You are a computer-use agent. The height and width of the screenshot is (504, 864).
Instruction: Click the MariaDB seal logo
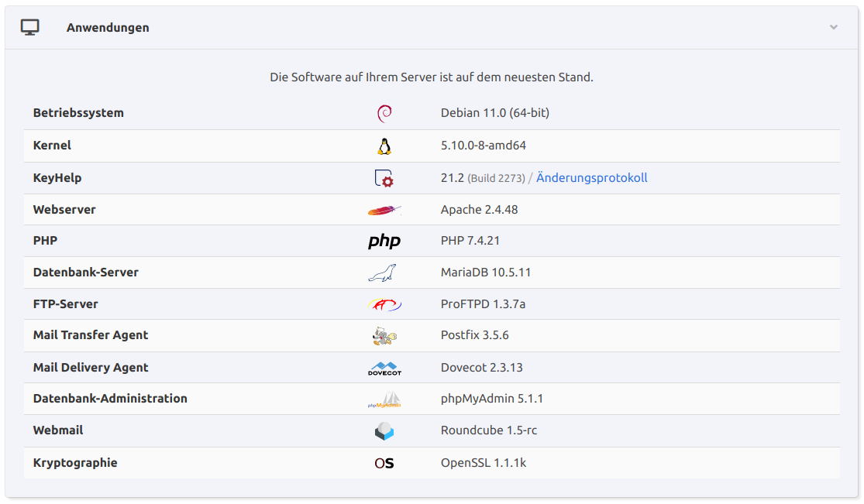tap(383, 273)
